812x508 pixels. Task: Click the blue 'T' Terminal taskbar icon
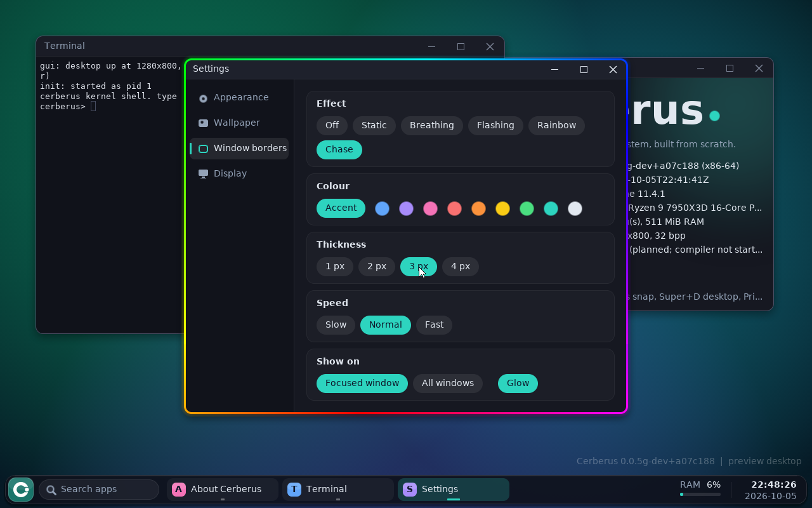click(294, 489)
